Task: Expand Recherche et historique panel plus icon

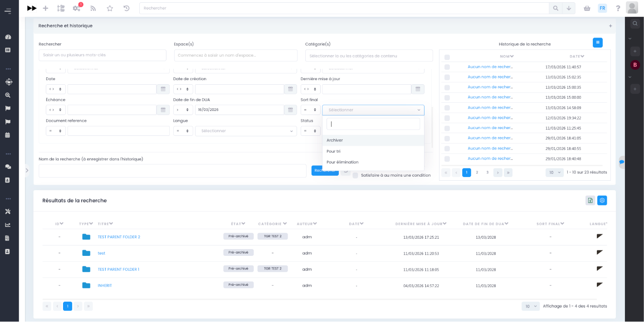Action: [x=610, y=26]
